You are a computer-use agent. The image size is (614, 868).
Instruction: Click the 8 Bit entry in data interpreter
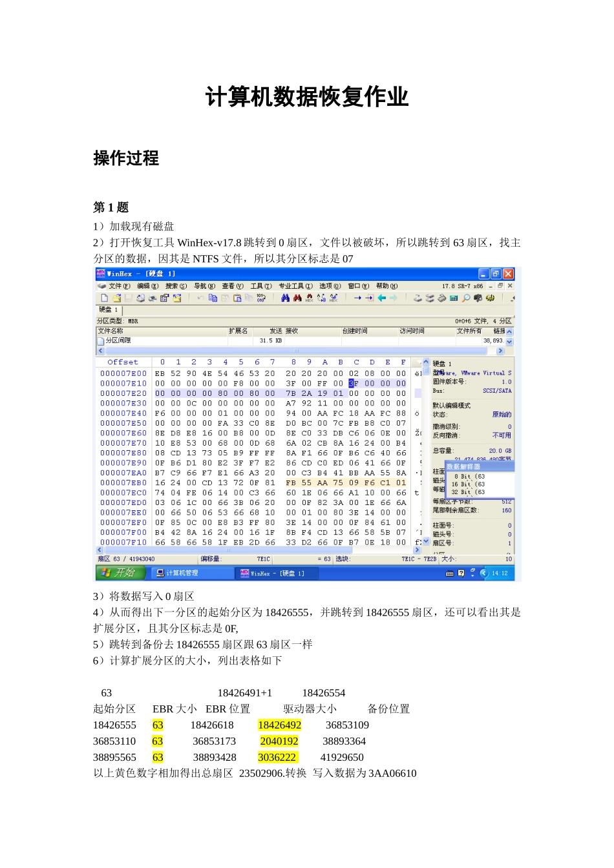(469, 477)
